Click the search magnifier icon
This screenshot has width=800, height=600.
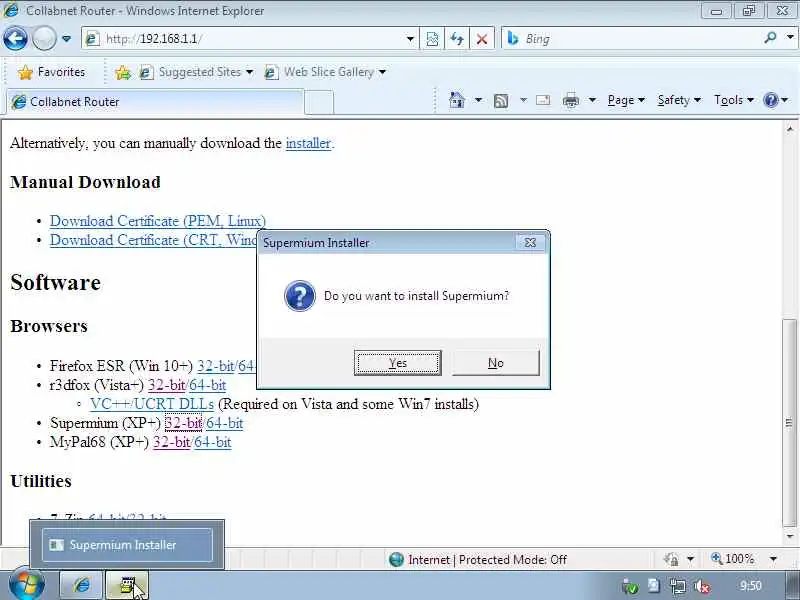(770, 38)
